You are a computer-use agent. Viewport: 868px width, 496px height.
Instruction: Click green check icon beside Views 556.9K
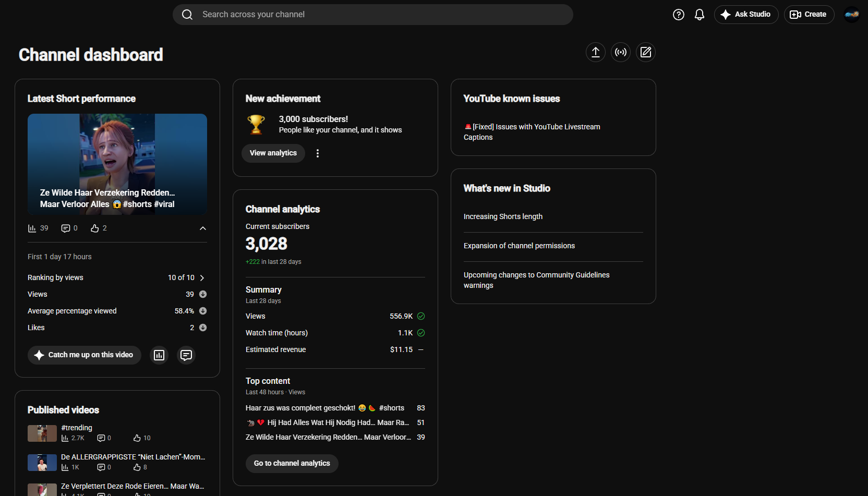pos(421,316)
